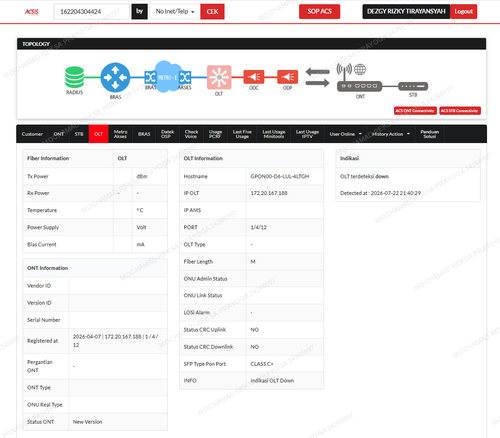This screenshot has width=500, height=438.
Task: Switch to the Customer tab
Action: pyautogui.click(x=32, y=134)
